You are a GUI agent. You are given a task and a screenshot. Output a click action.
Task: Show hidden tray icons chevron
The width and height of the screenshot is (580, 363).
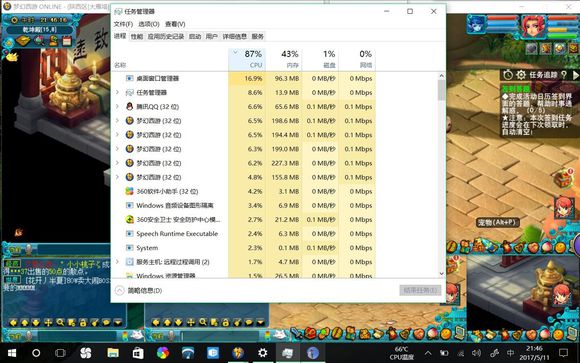click(428, 353)
